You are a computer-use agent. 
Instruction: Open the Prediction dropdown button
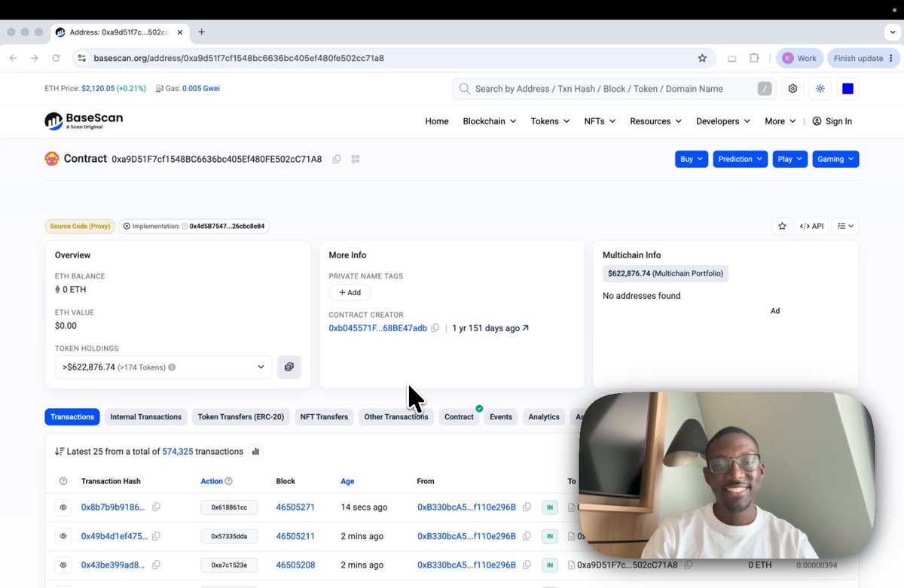pos(740,159)
